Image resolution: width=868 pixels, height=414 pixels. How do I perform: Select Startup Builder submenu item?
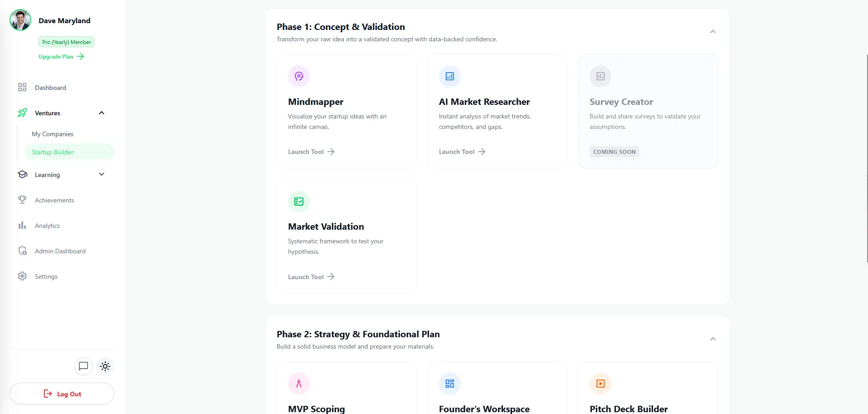click(69, 152)
